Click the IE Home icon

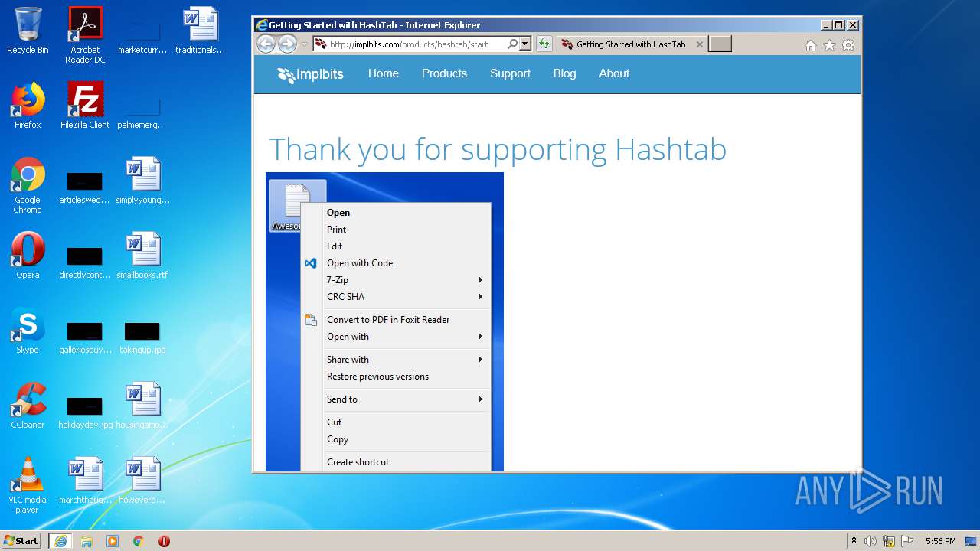pyautogui.click(x=811, y=45)
